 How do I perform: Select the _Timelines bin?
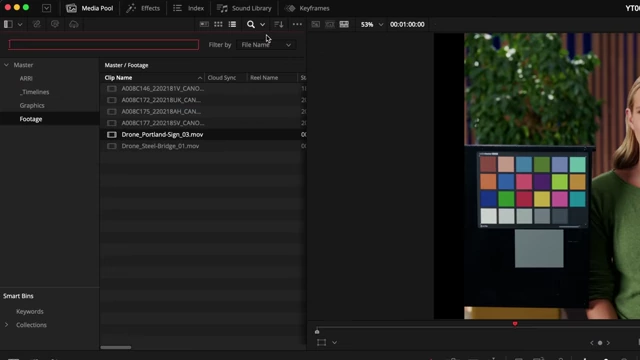tap(34, 92)
